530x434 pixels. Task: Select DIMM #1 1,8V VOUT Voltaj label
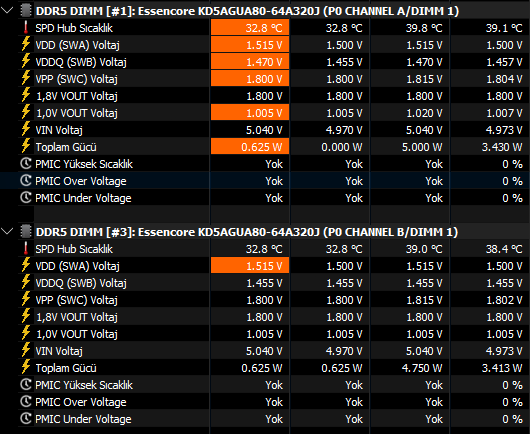77,96
